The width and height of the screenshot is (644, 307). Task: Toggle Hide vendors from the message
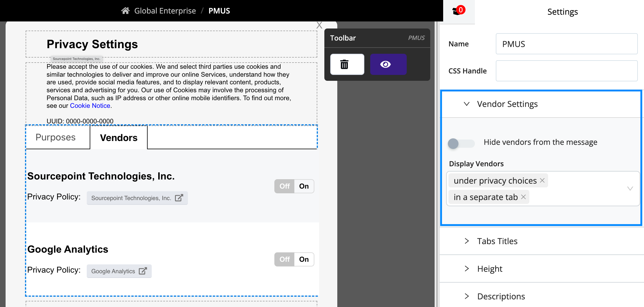(461, 143)
